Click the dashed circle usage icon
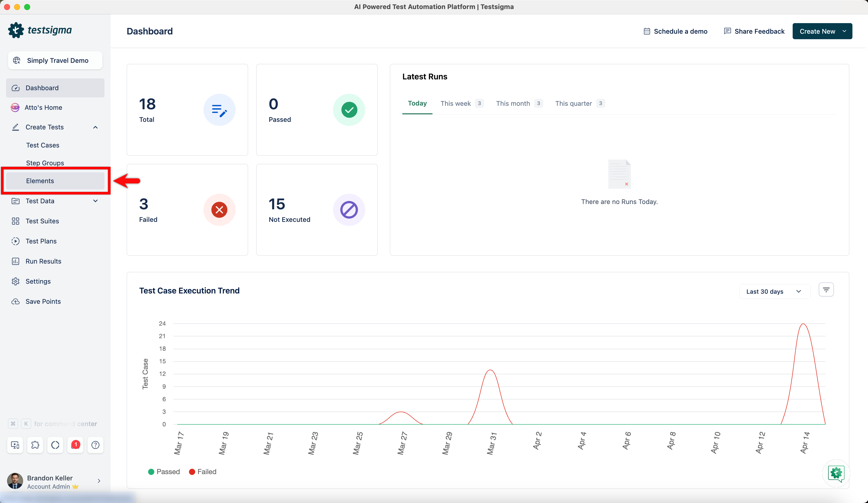This screenshot has height=503, width=868. tap(55, 445)
